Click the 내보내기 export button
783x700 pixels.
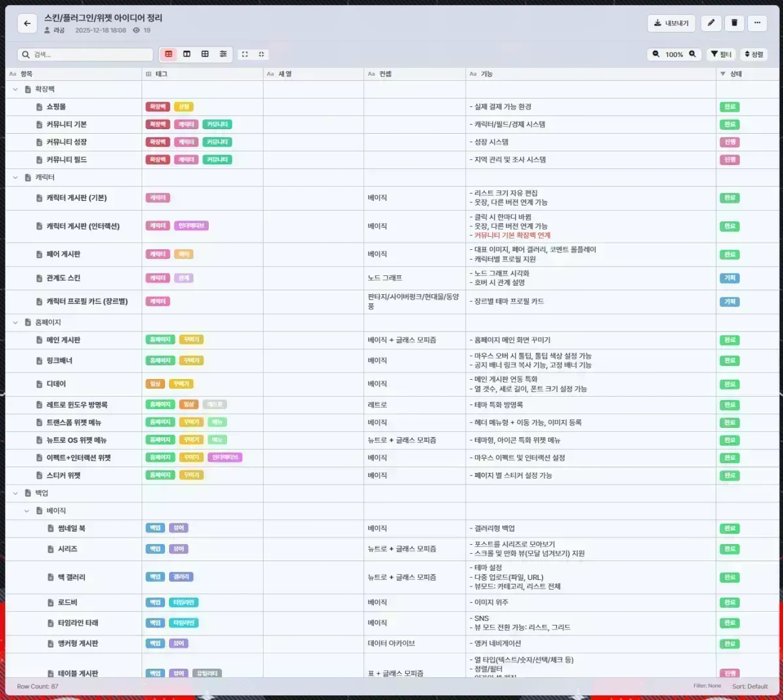coord(671,23)
